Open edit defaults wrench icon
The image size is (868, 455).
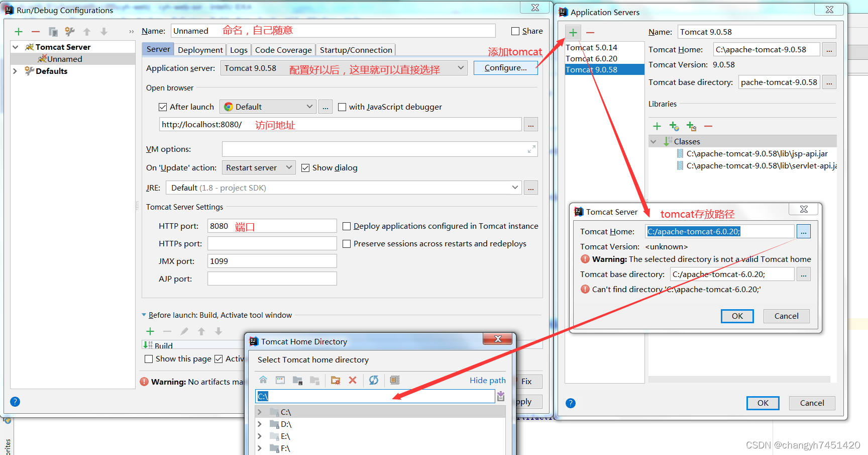tap(70, 32)
